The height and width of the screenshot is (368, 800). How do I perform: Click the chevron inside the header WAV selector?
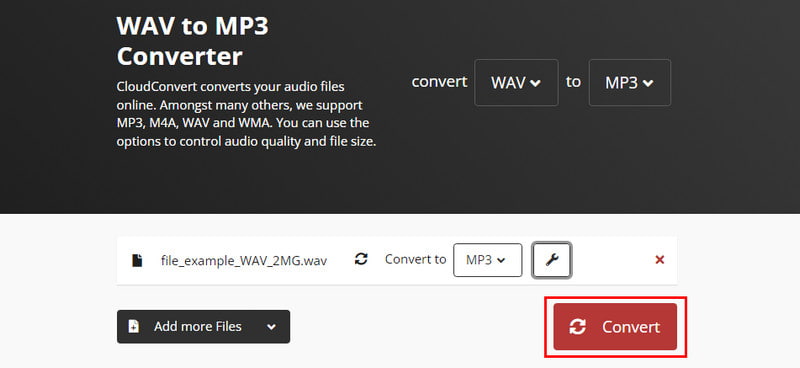(x=535, y=84)
